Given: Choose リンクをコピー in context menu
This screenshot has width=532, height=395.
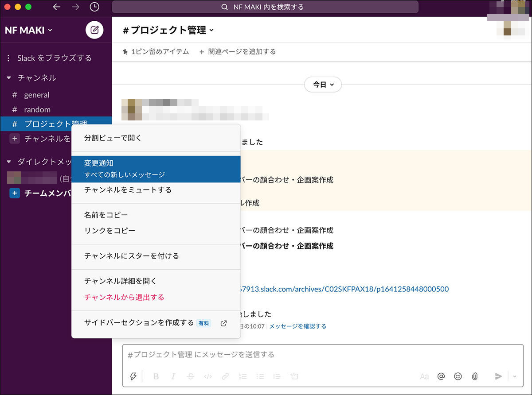Looking at the screenshot, I should coord(156,231).
